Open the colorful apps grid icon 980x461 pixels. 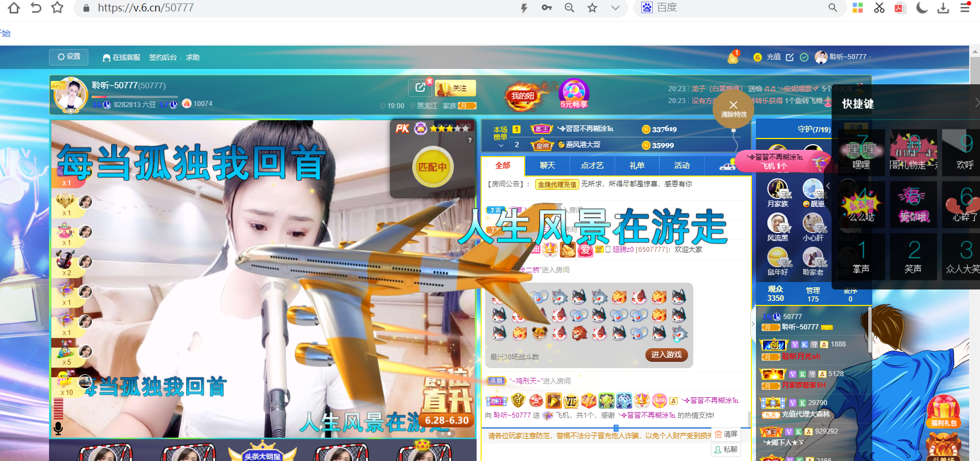pyautogui.click(x=857, y=8)
